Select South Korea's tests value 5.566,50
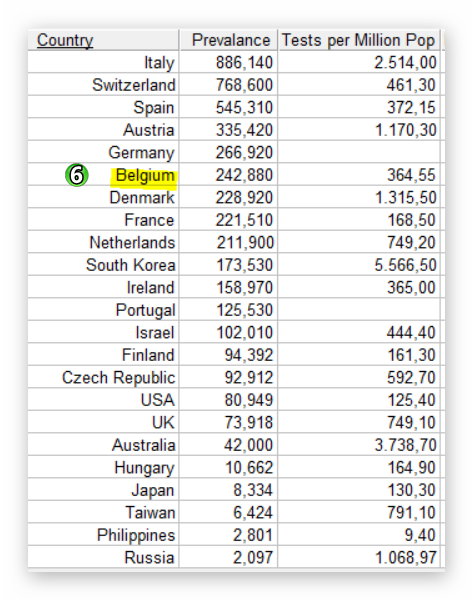Viewport: 473px width, 600px height. coord(359,265)
